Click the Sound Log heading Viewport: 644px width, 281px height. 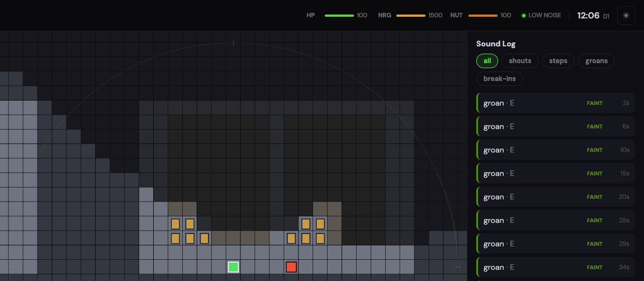496,44
